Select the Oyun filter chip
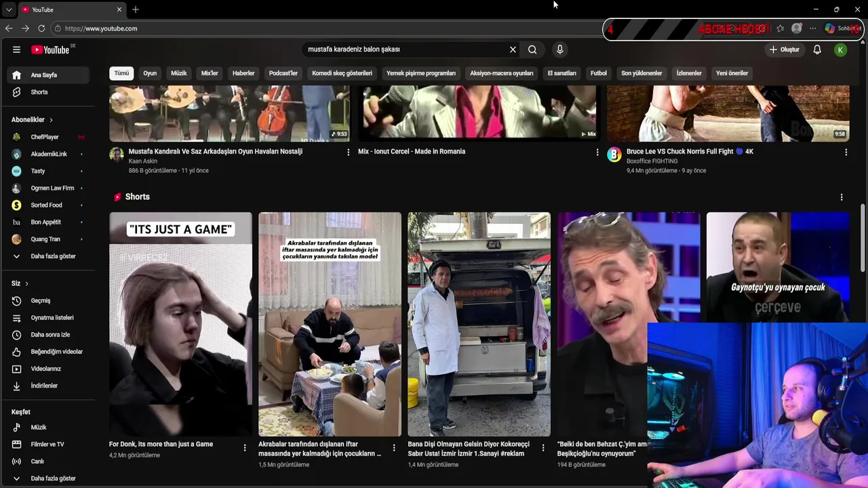The width and height of the screenshot is (868, 488). pos(150,73)
